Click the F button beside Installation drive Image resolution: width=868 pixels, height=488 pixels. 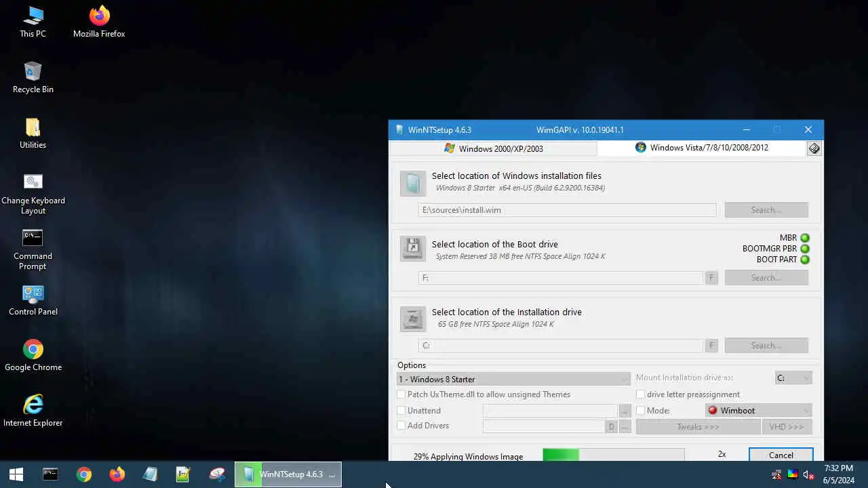point(711,346)
